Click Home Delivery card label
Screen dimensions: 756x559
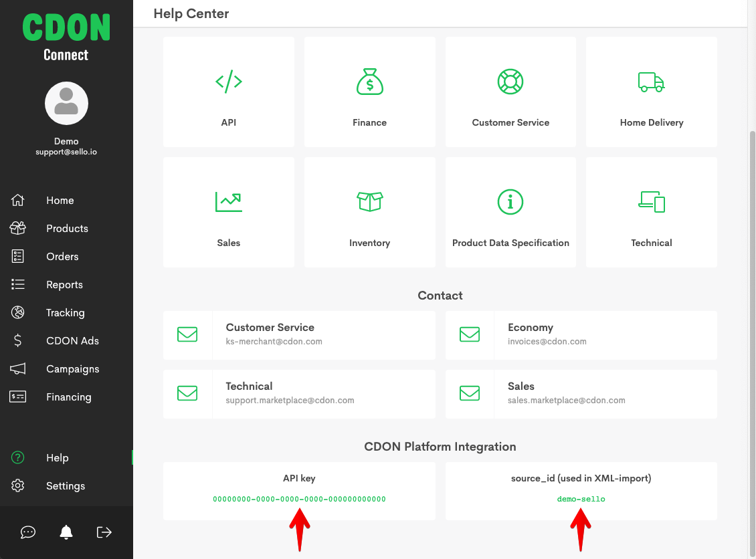[652, 122]
